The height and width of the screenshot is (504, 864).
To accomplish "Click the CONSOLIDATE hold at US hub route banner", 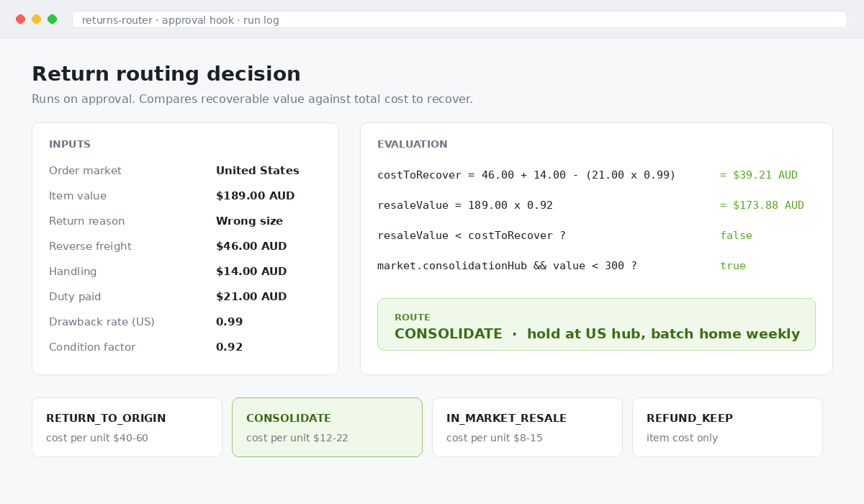I will tap(596, 325).
